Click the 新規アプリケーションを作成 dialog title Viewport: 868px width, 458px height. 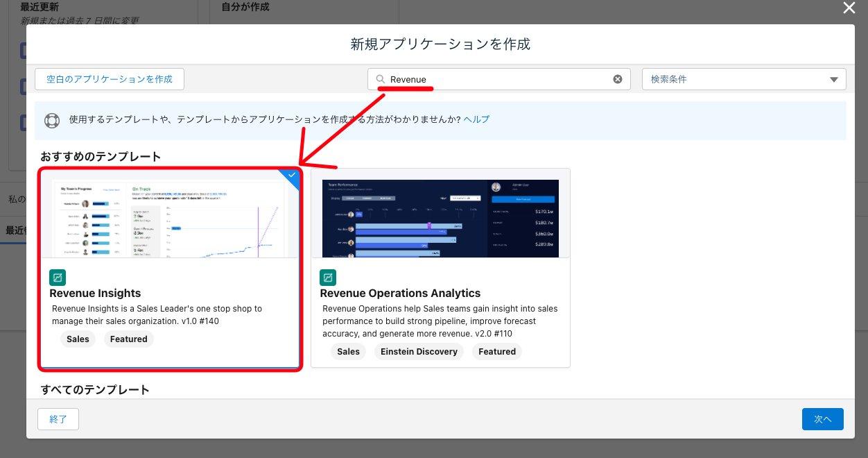440,44
